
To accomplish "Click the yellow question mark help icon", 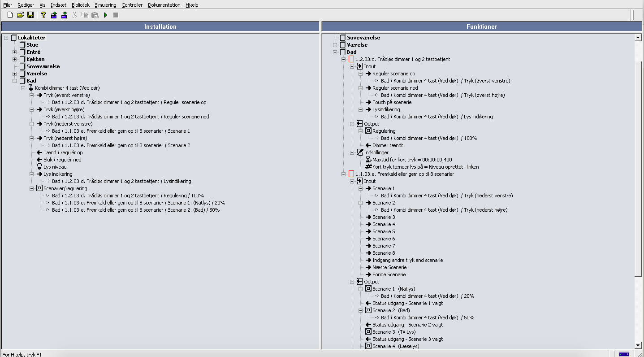I will pos(43,15).
